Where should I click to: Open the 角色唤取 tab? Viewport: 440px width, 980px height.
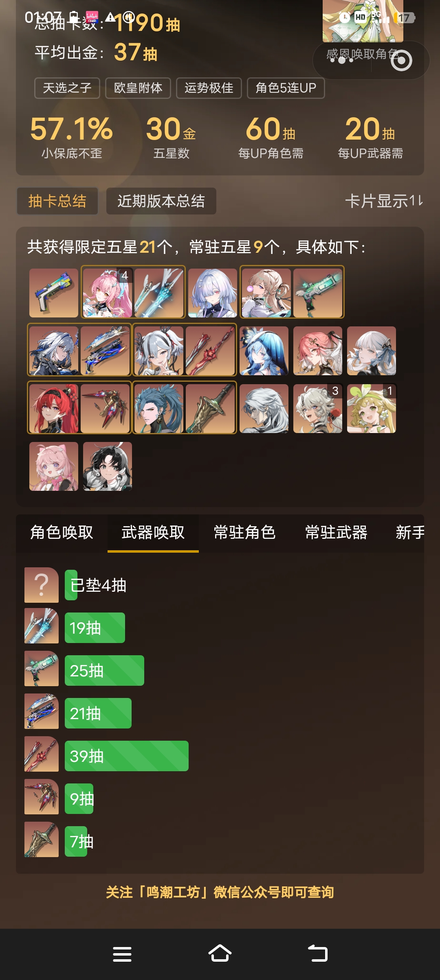62,532
